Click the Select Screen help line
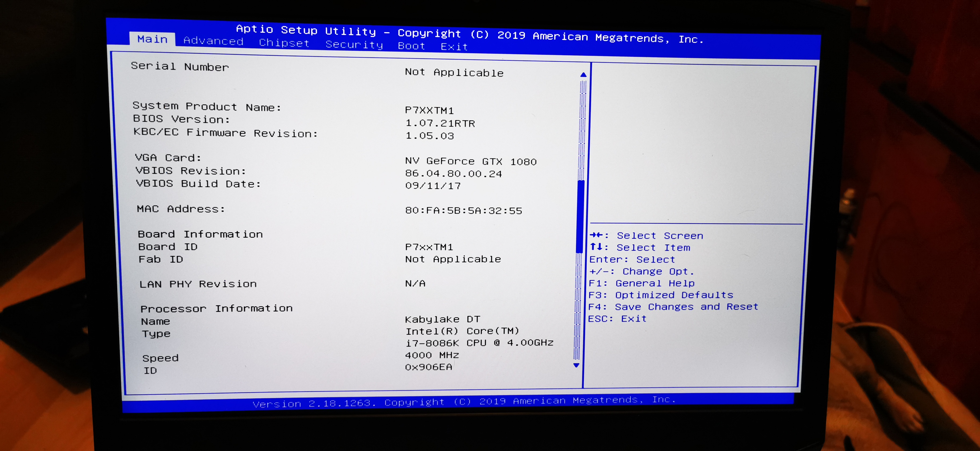The width and height of the screenshot is (980, 451). point(646,235)
